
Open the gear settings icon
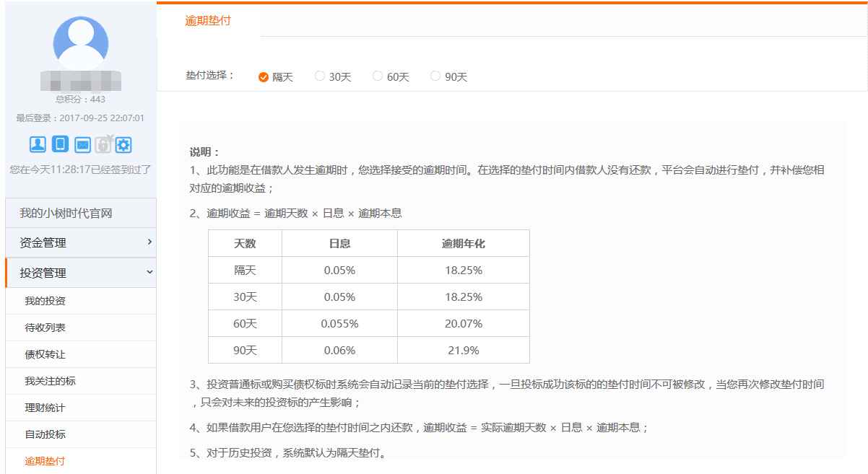coord(123,145)
